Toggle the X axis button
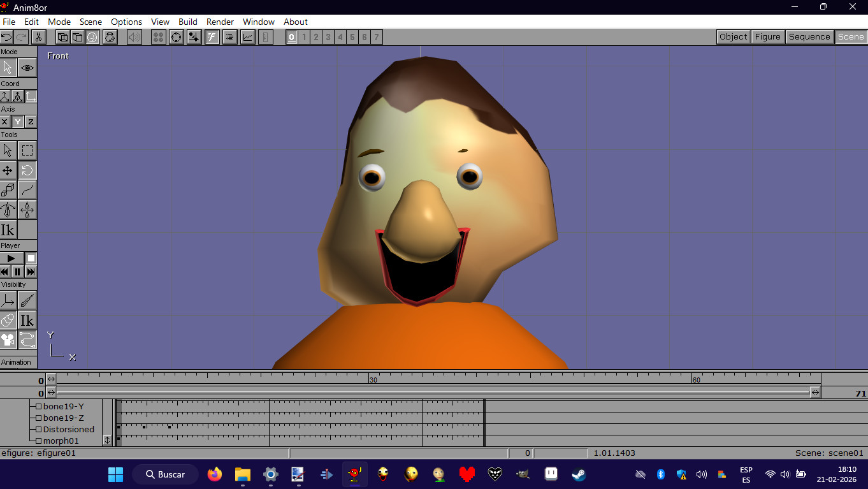 [x=5, y=122]
